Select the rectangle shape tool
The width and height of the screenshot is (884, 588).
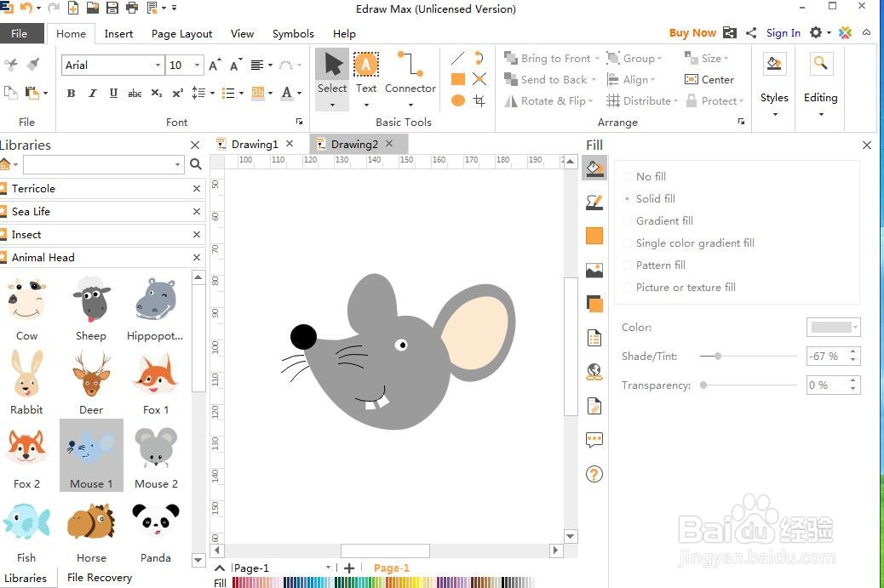[458, 79]
